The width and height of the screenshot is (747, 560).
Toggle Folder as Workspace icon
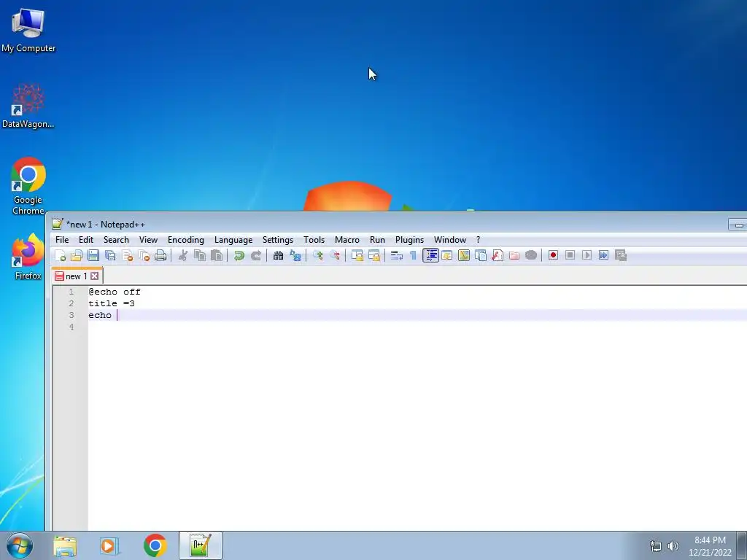point(514,256)
